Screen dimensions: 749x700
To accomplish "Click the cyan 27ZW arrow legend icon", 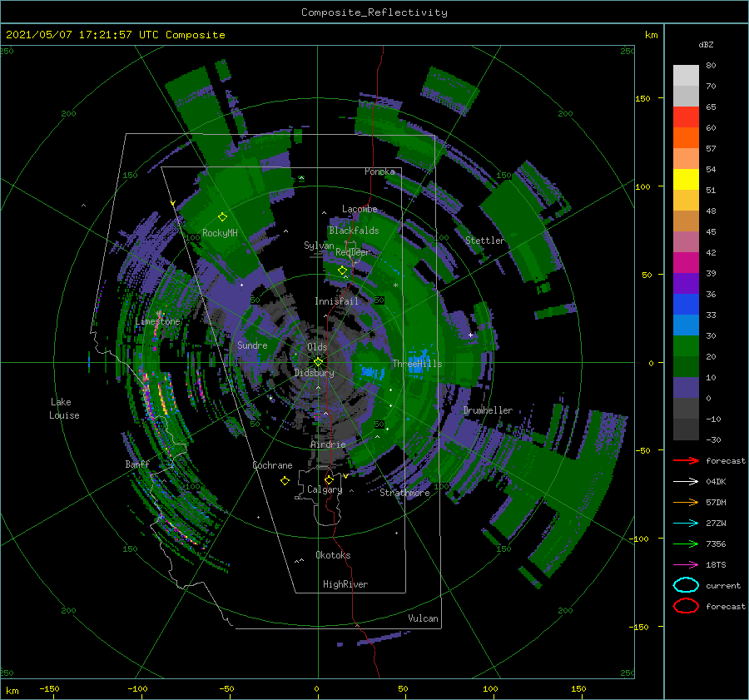I will 686,524.
